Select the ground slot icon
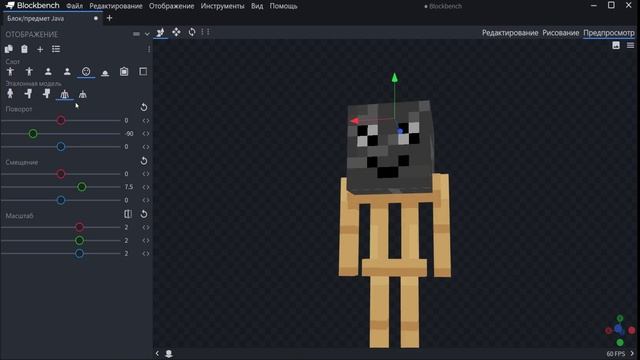The image size is (640, 360). [x=105, y=72]
